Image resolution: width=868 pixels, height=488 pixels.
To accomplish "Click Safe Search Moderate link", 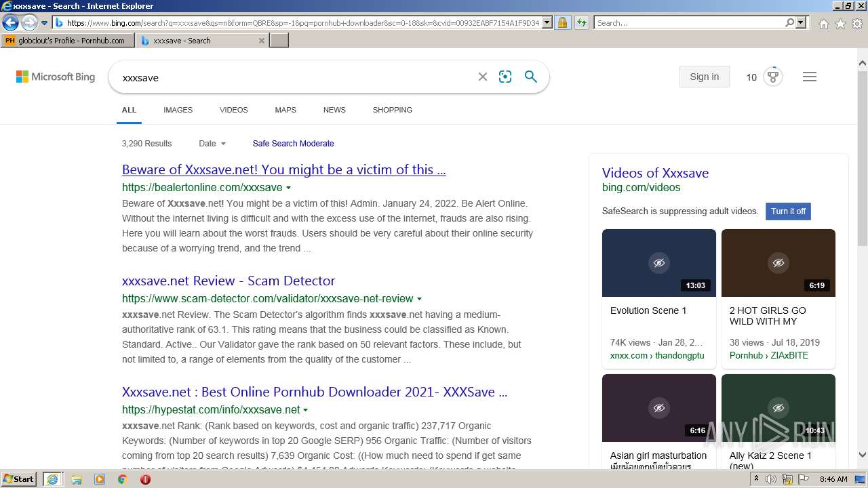I will click(x=293, y=144).
